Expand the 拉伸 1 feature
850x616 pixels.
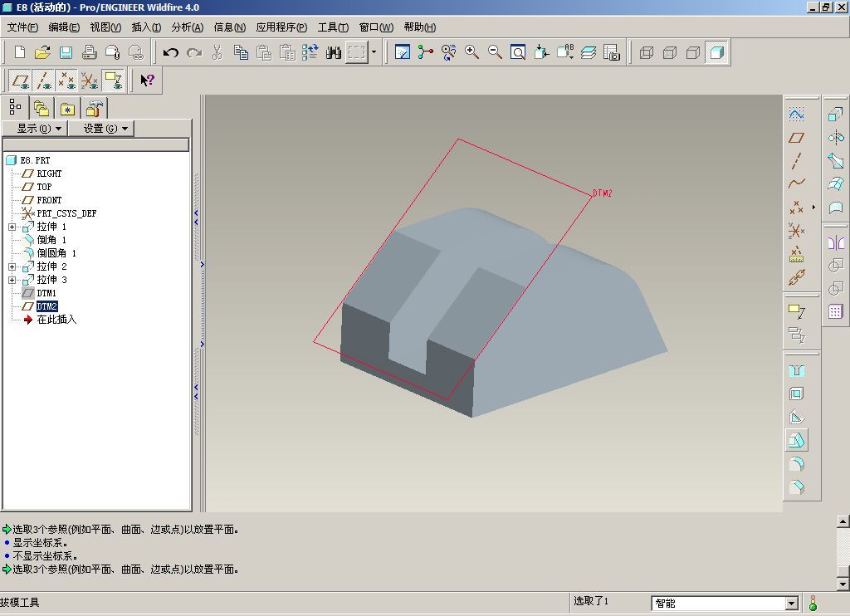click(x=12, y=227)
